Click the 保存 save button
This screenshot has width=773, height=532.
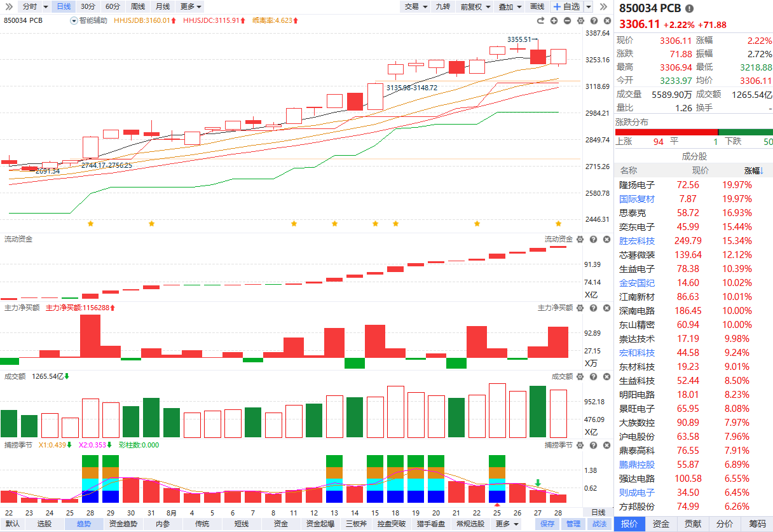[547, 524]
